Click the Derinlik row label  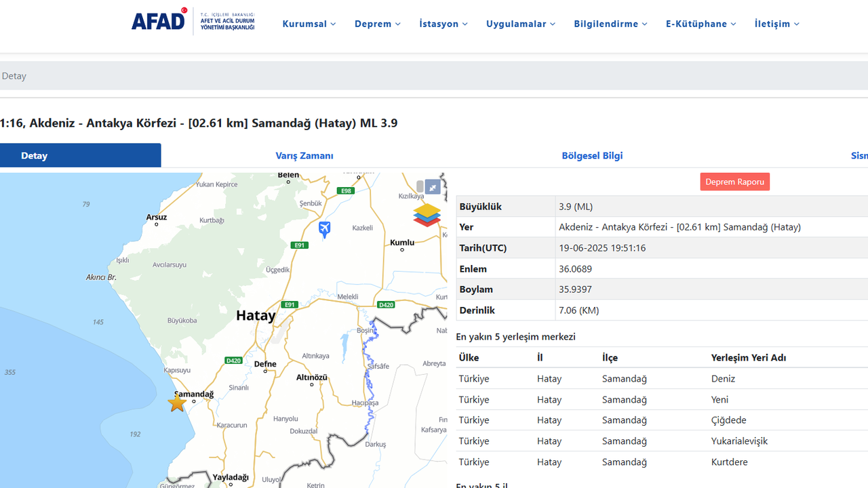(x=477, y=310)
